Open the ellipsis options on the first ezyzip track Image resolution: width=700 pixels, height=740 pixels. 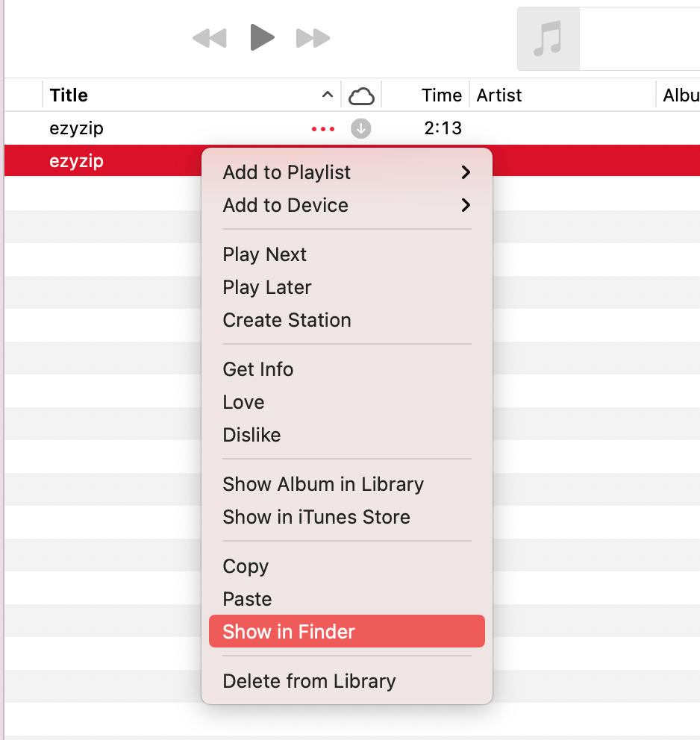point(322,128)
